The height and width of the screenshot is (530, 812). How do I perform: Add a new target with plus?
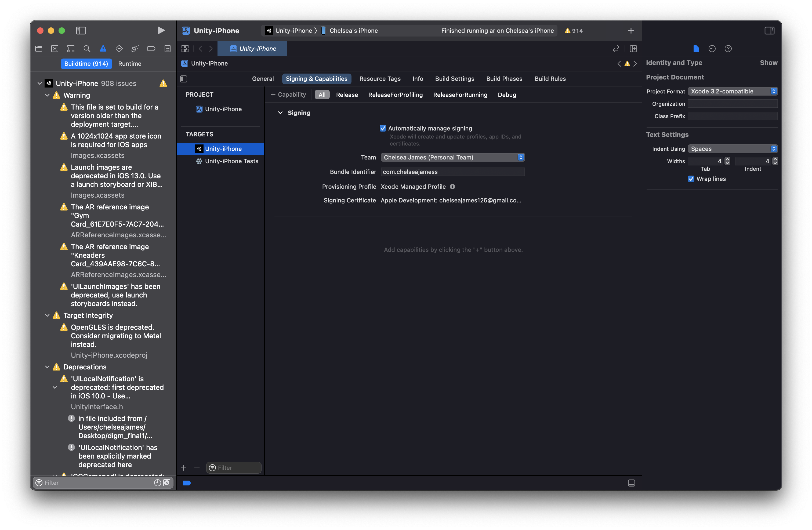pyautogui.click(x=184, y=468)
